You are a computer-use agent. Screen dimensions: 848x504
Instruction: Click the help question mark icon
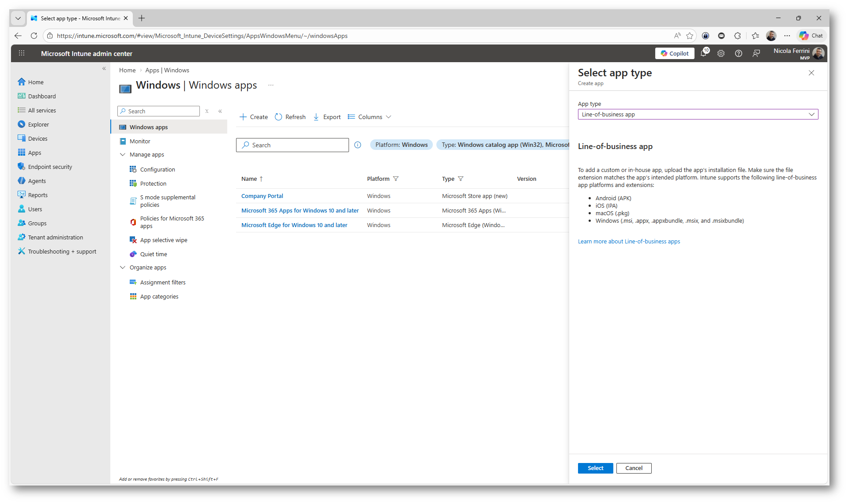coord(739,53)
